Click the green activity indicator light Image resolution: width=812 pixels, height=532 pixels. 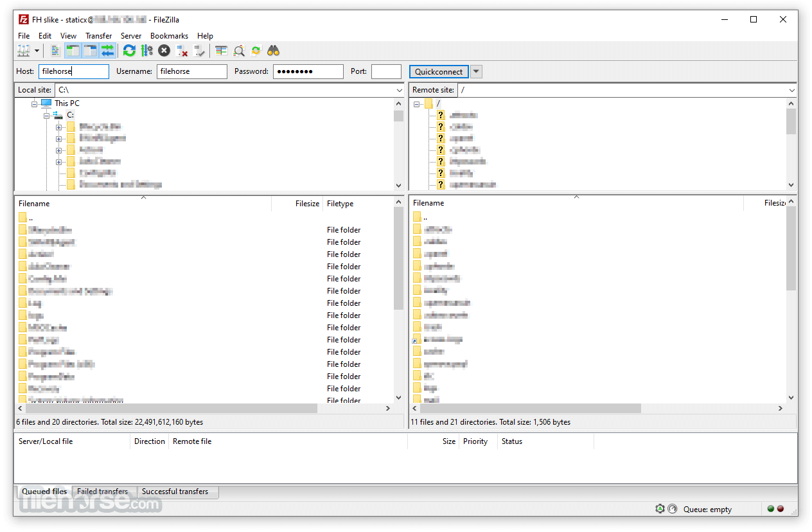click(771, 509)
